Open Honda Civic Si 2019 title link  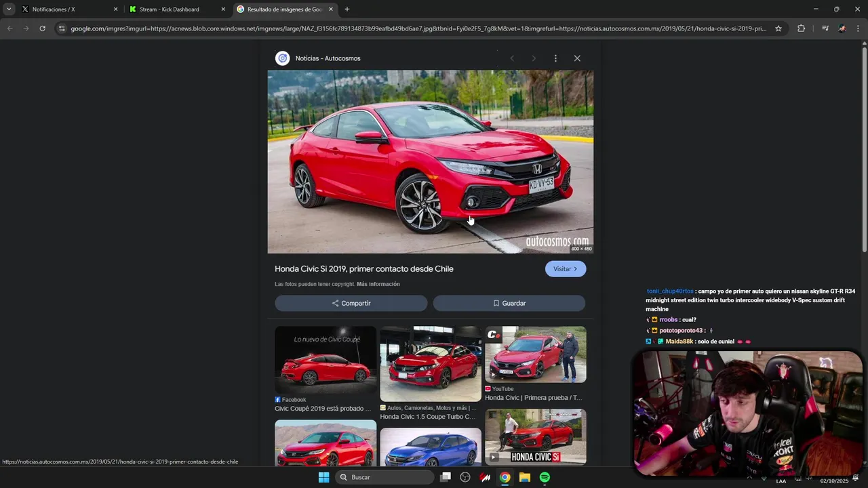coord(364,269)
